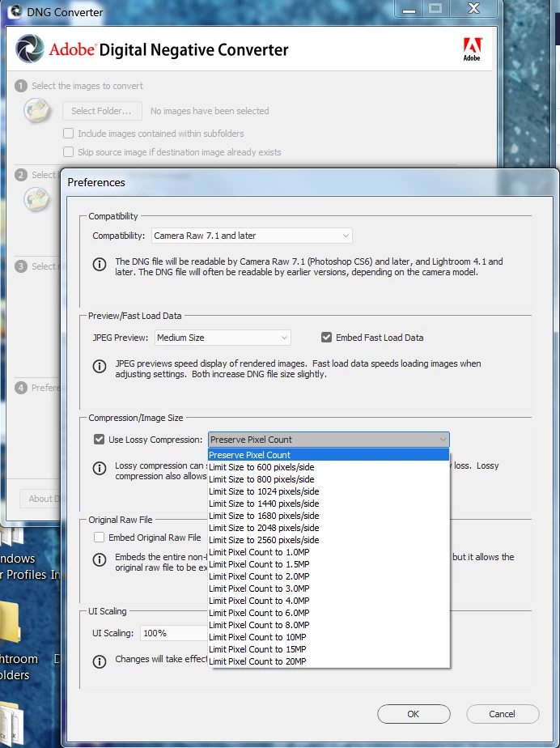Click info icon under JPEG Preview setting

coord(100,366)
